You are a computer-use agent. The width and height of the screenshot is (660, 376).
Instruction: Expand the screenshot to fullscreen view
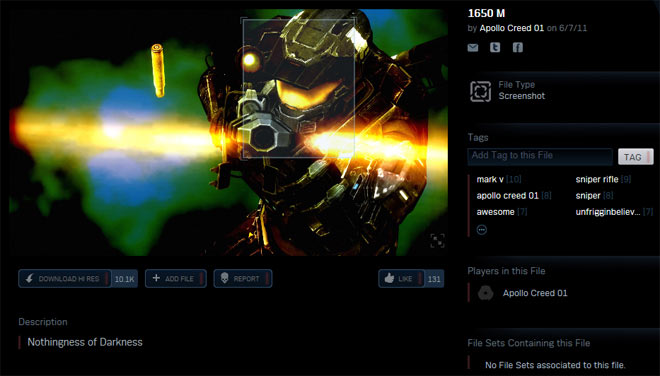[437, 241]
